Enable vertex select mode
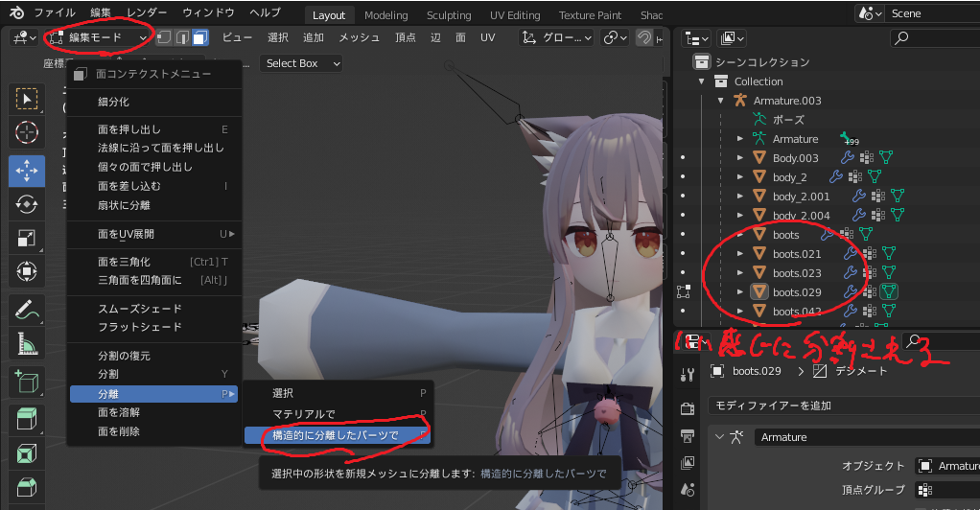 tap(164, 37)
